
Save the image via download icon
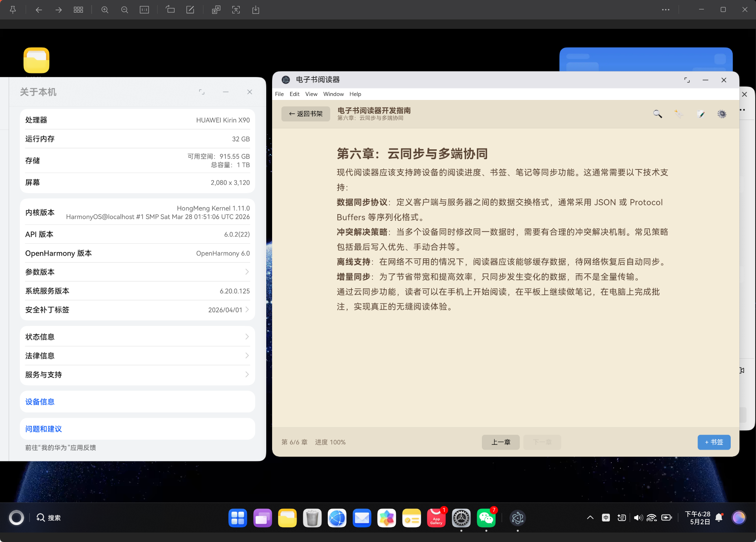[256, 9]
